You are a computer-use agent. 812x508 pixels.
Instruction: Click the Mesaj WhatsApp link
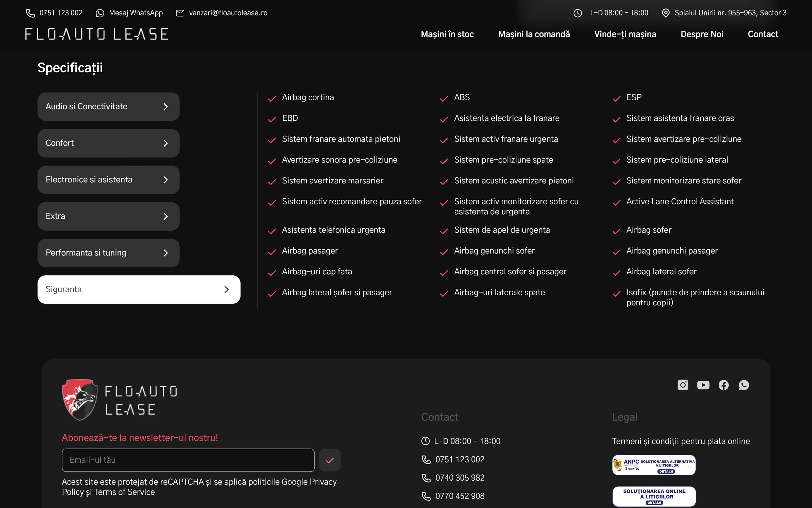tap(136, 13)
